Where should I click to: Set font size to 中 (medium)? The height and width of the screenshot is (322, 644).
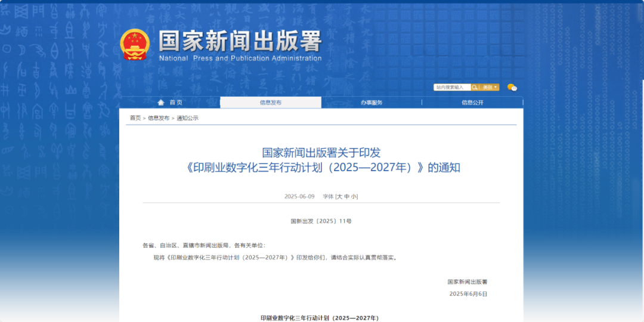pyautogui.click(x=346, y=196)
